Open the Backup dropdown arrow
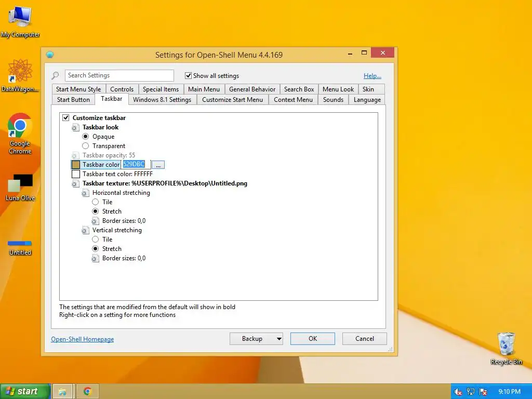Viewport: 532px width, 399px height. [x=279, y=339]
